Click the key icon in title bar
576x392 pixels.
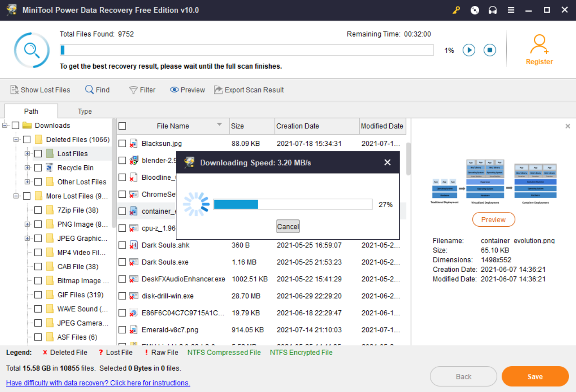(x=456, y=10)
